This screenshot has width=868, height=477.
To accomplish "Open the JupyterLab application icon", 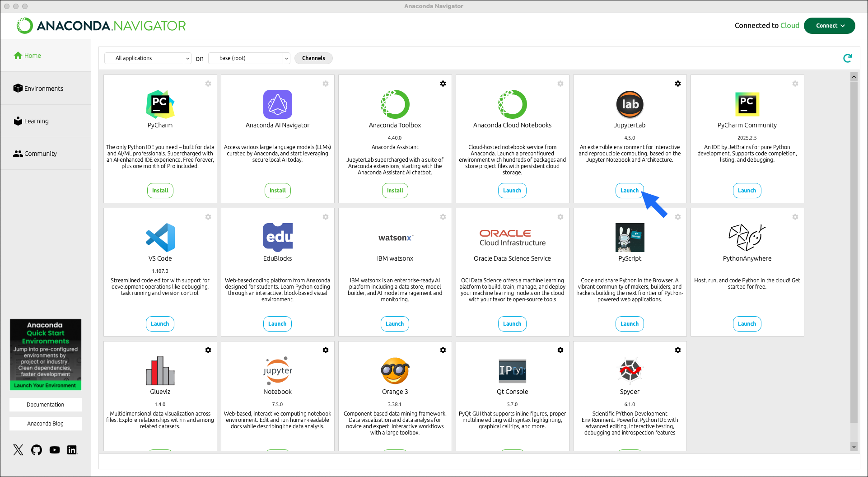I will (630, 105).
